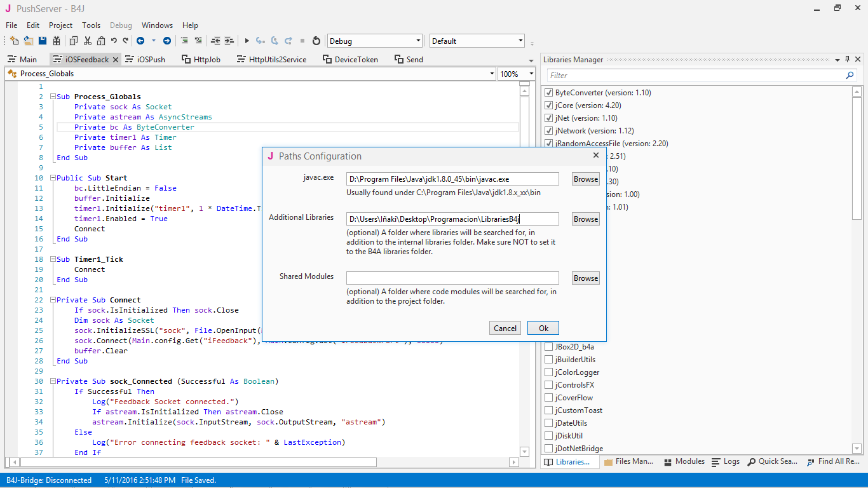Click the Cut scissors icon
The width and height of the screenshot is (868, 488).
[x=87, y=41]
